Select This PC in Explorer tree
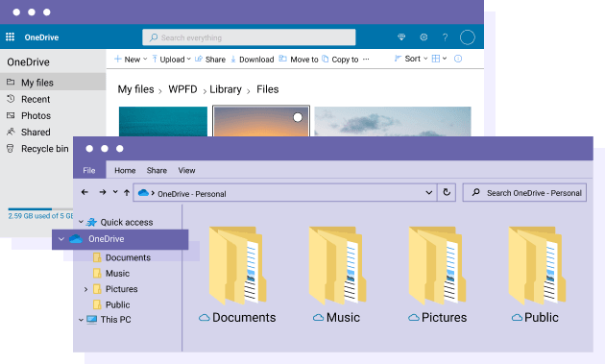Viewport: 605px width, 364px height. pyautogui.click(x=116, y=319)
